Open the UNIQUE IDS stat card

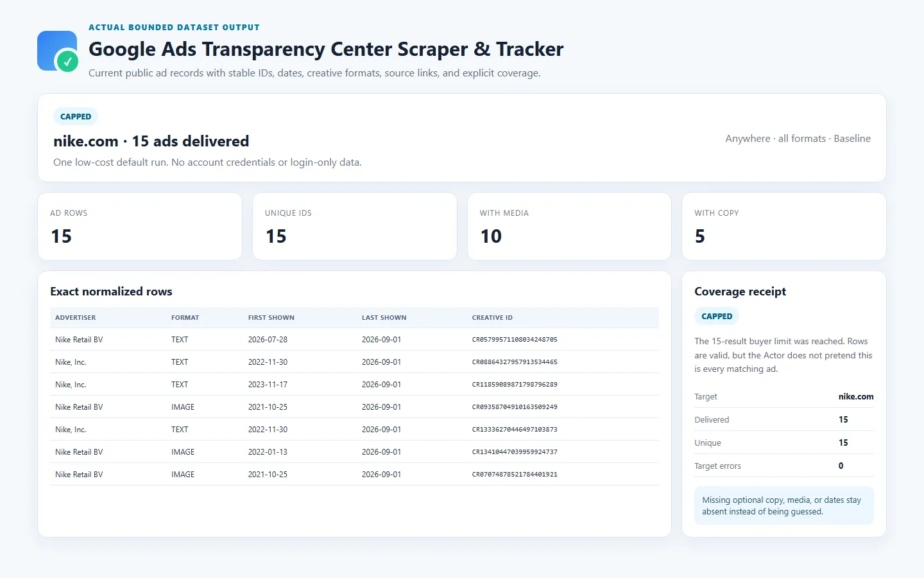355,226
